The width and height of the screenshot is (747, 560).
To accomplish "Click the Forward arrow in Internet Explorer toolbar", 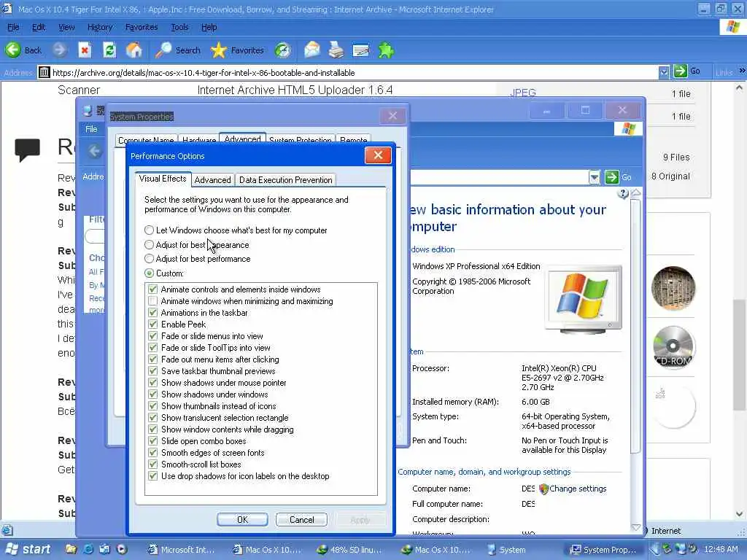I will pyautogui.click(x=60, y=50).
